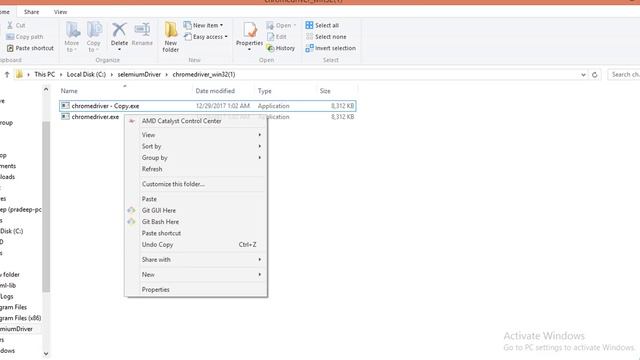
Task: Open the Share with context submenu
Action: click(196, 260)
